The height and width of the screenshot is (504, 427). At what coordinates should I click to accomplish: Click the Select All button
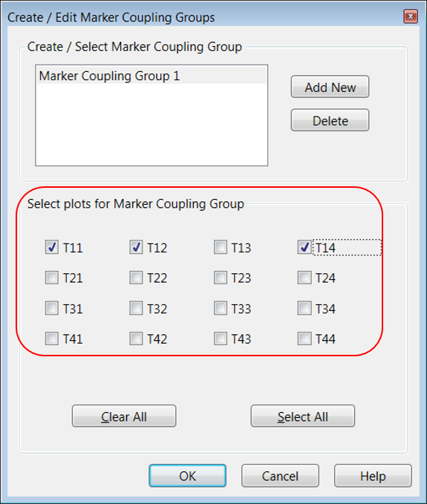pyautogui.click(x=303, y=416)
